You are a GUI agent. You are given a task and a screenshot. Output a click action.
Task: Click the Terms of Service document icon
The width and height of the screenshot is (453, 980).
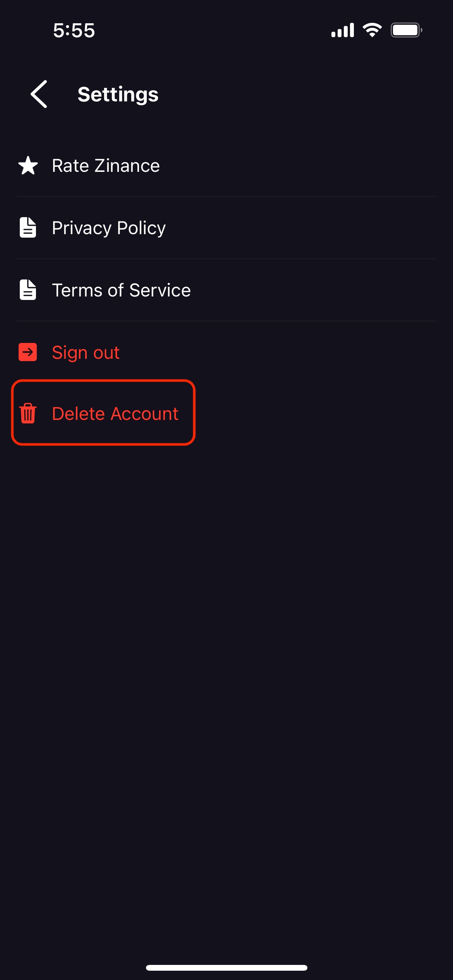tap(28, 290)
